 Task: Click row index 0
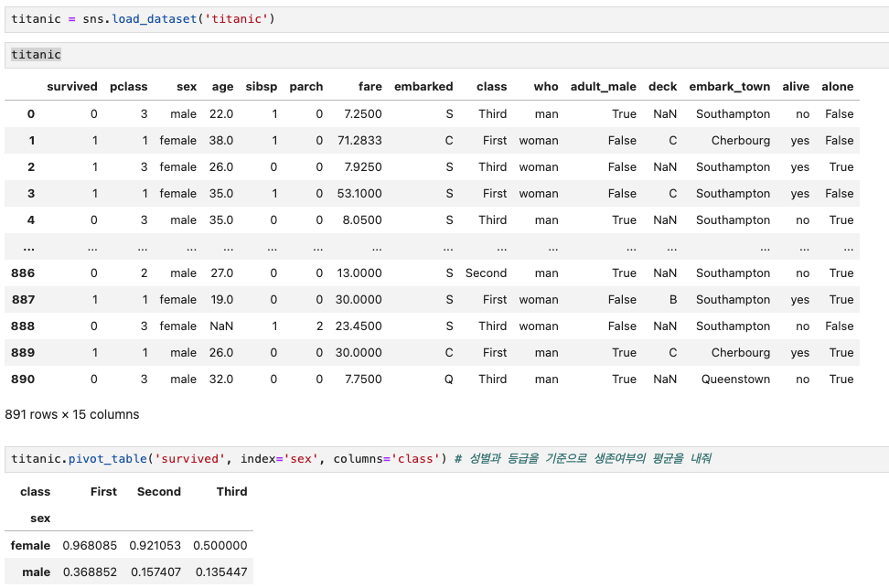30,114
